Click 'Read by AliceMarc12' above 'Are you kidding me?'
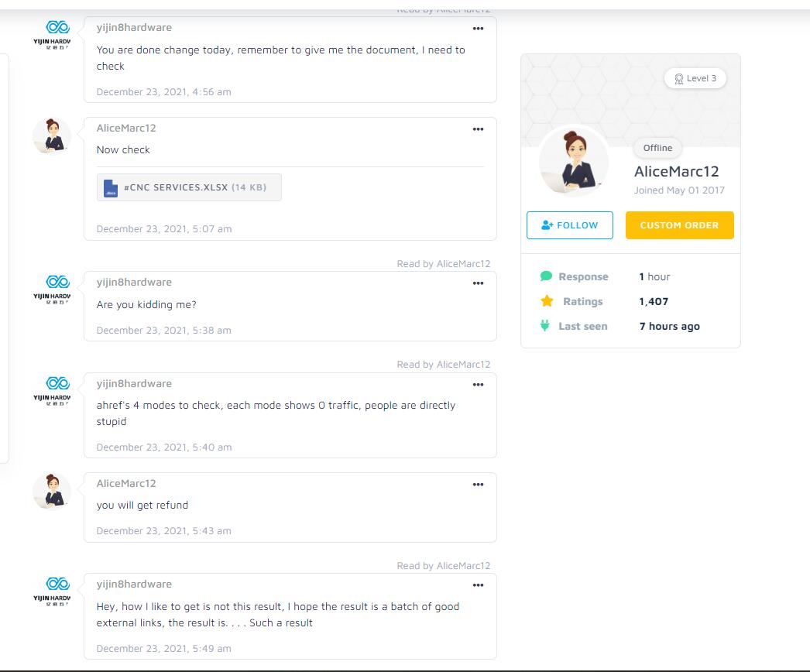 click(444, 263)
